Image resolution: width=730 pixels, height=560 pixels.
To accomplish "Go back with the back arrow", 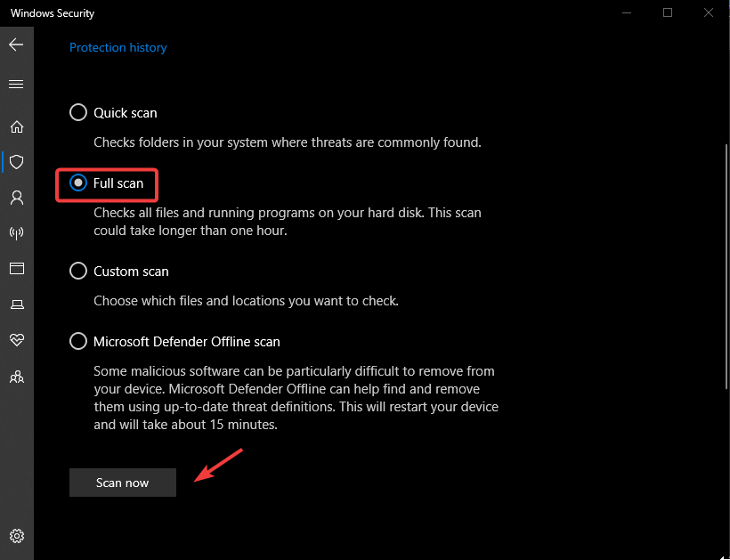I will (16, 44).
